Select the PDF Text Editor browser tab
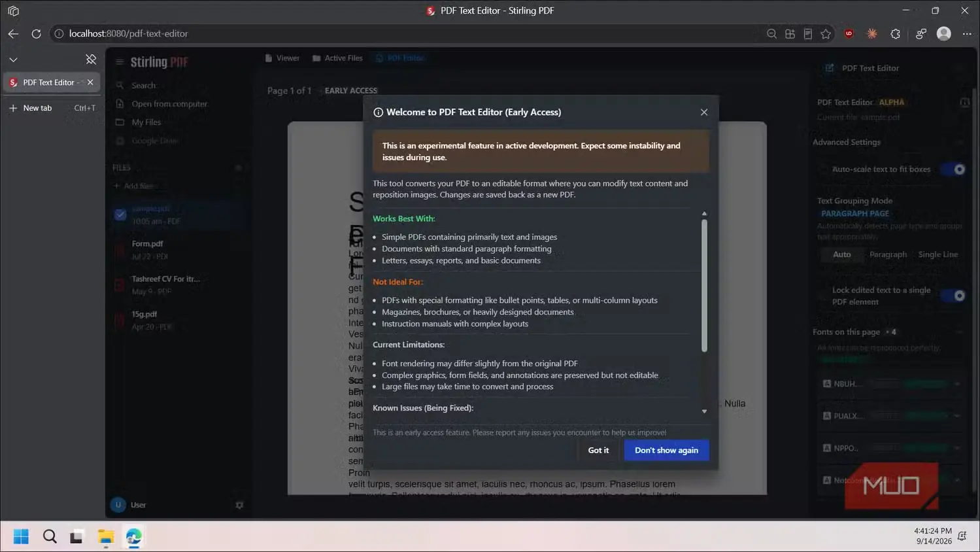 coord(52,82)
